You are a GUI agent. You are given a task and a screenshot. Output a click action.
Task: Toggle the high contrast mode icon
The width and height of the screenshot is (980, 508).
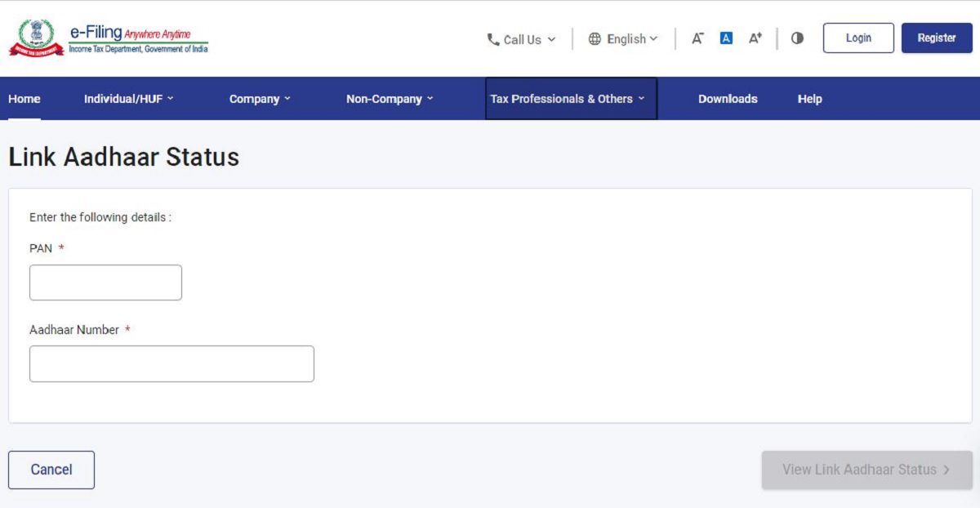click(x=797, y=38)
